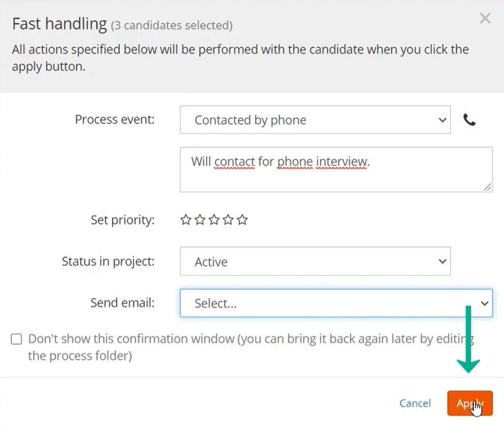Click the Cancel link
The width and height of the screenshot is (504, 427).
coord(415,403)
